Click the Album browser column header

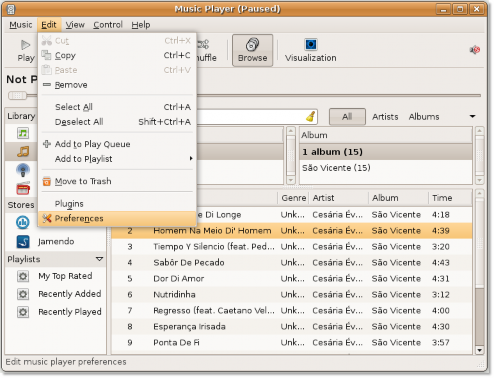(386, 135)
